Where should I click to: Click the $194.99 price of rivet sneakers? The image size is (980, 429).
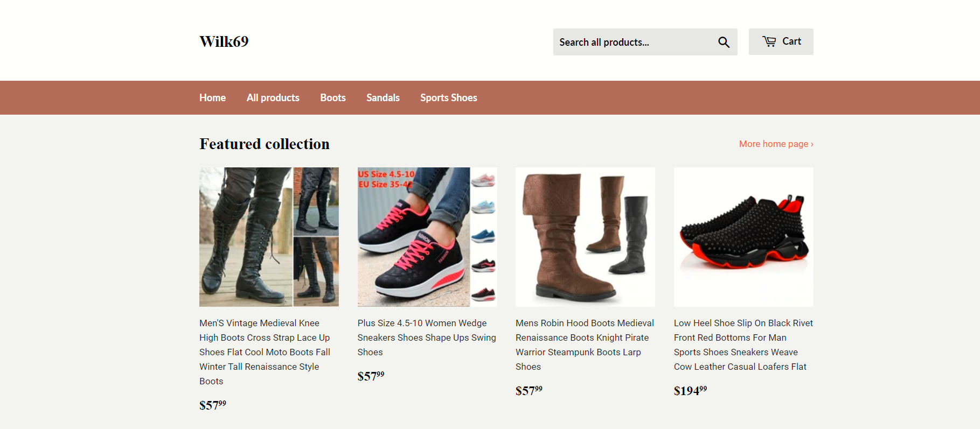(x=690, y=390)
